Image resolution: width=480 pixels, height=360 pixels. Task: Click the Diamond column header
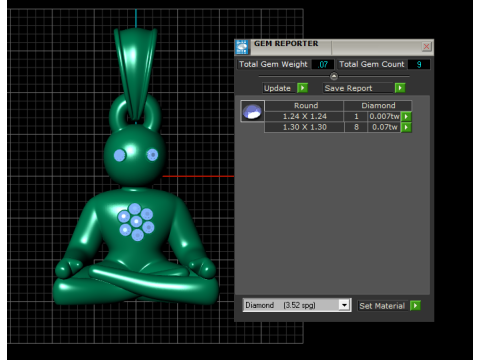click(378, 105)
